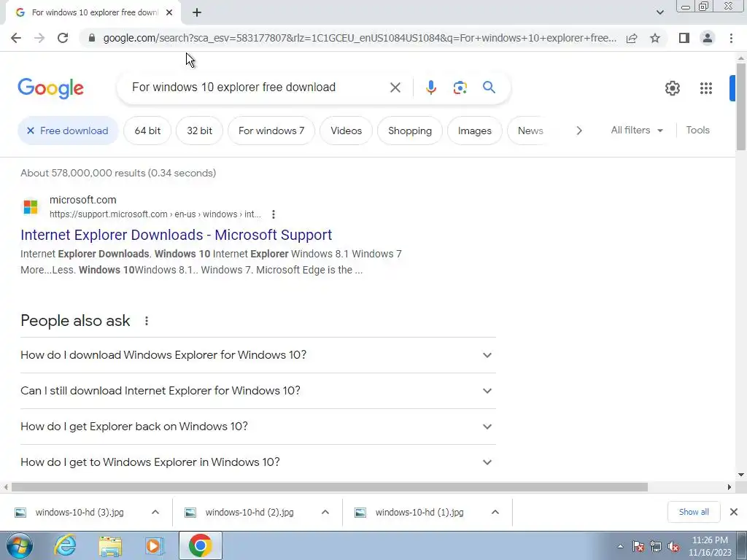
Task: Open Chrome side panel
Action: [684, 38]
